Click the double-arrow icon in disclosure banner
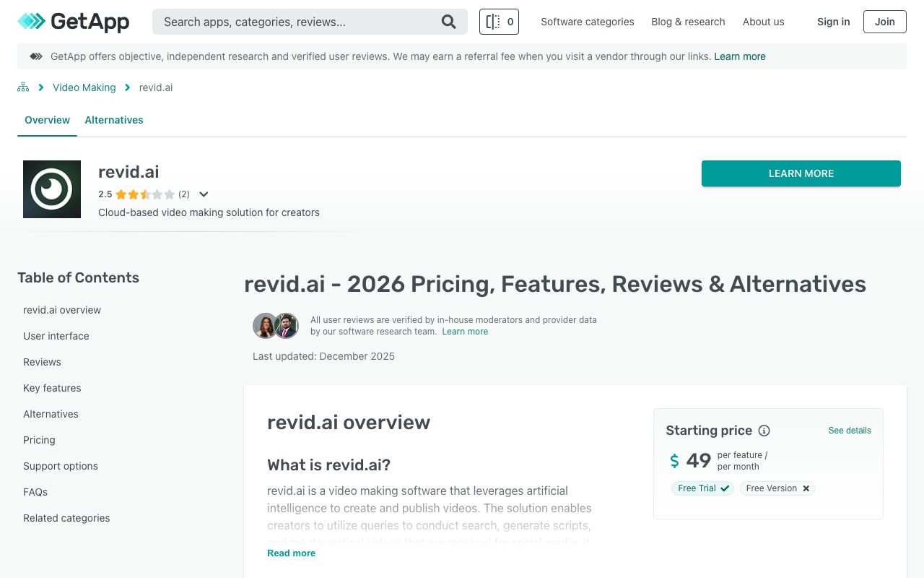924x578 pixels. 36,56
